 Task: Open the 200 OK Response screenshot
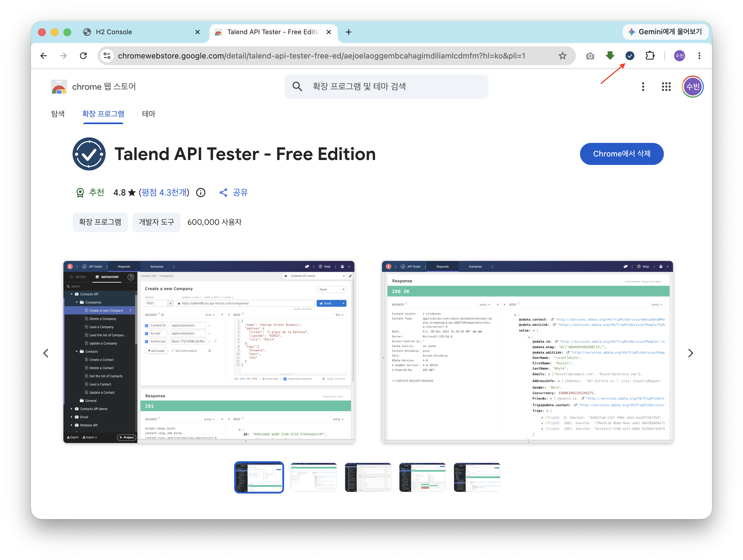527,352
